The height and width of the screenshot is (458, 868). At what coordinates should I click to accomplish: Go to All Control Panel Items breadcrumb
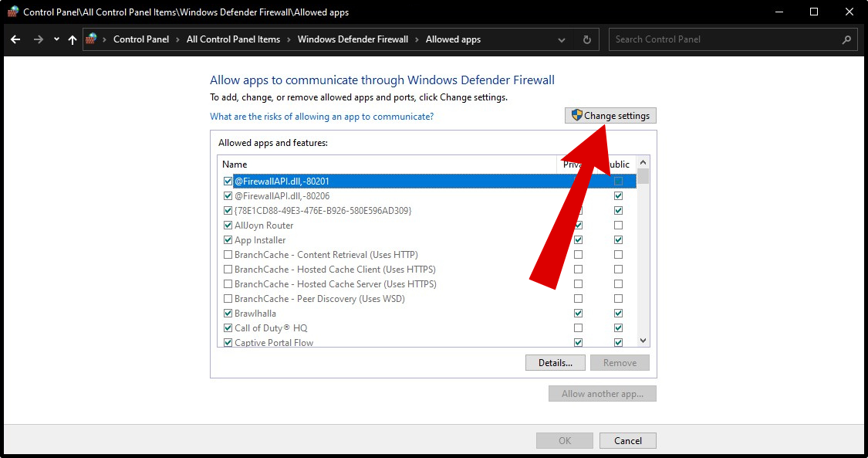coord(233,39)
